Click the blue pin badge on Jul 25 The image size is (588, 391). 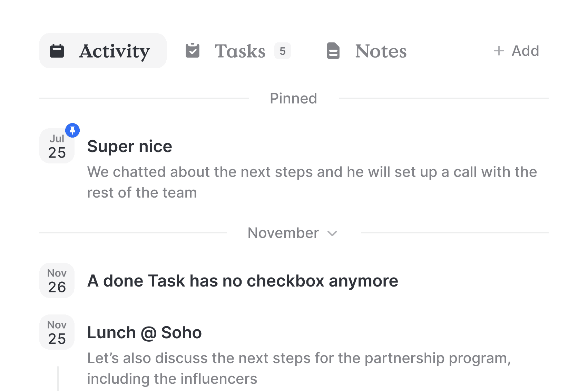tap(72, 130)
